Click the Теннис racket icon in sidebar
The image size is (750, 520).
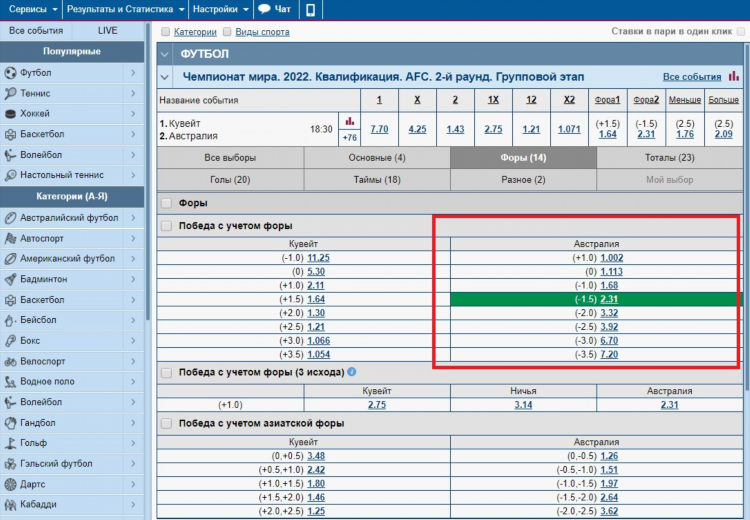click(10, 93)
